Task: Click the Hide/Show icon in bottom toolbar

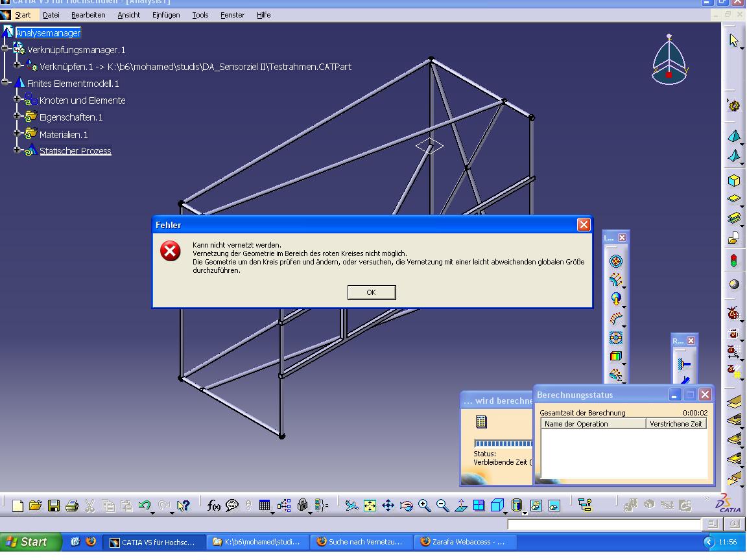Action: pos(536,506)
